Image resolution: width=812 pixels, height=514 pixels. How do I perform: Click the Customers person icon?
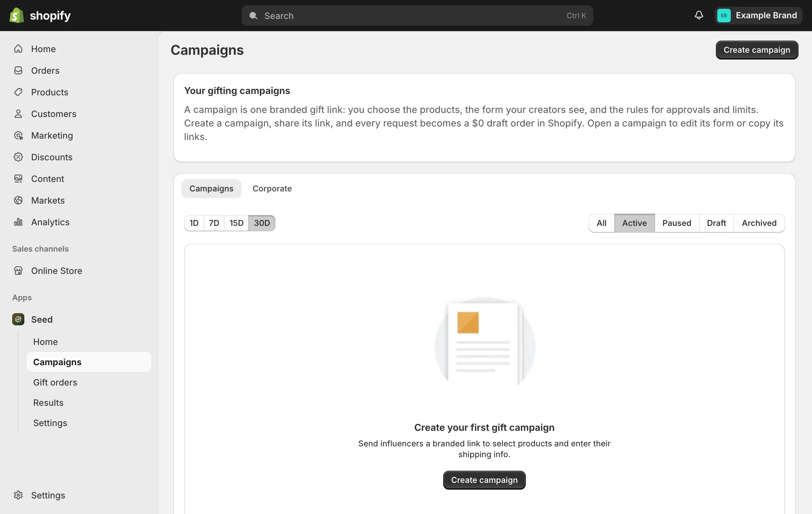[x=18, y=114]
